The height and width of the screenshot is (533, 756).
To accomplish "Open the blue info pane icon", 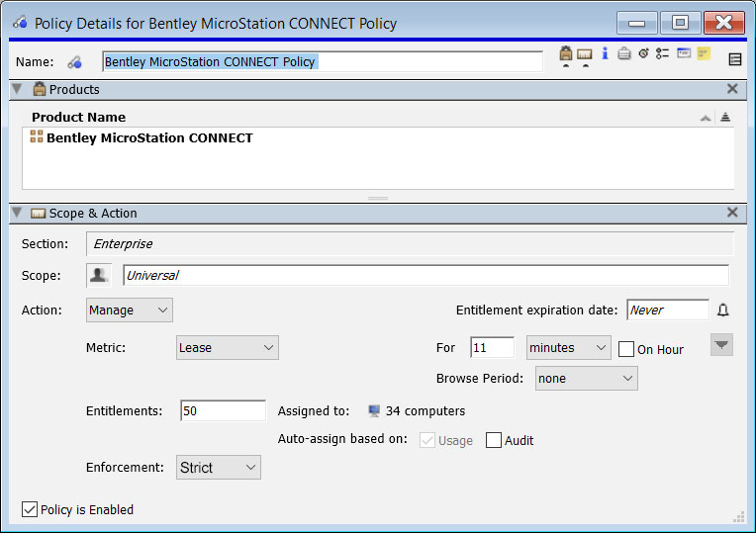I will point(605,53).
